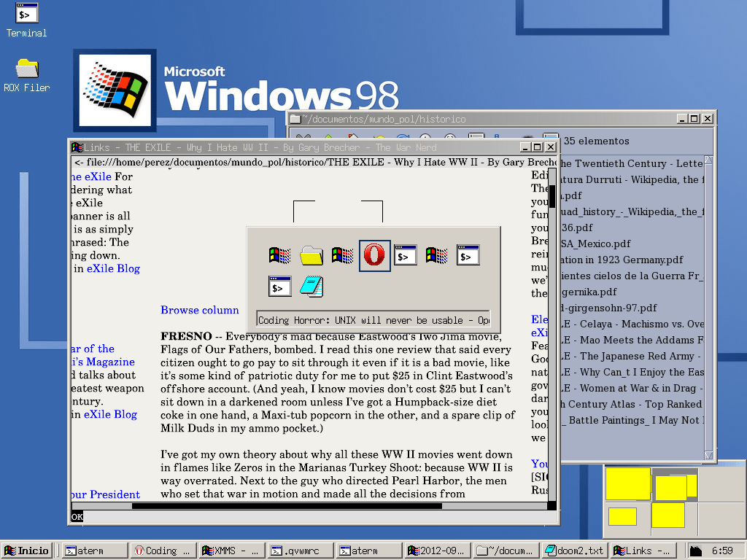
Task: Follow the 'our President' link in Links
Action: click(x=106, y=494)
